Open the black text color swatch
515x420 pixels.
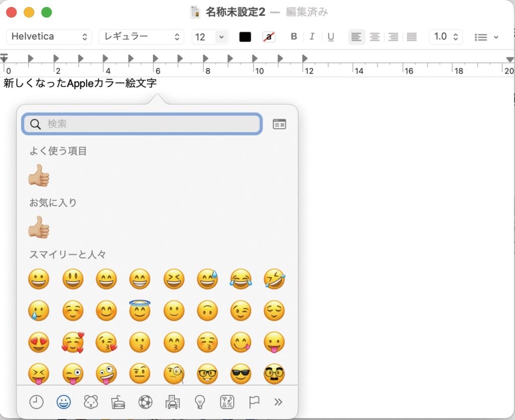click(245, 37)
